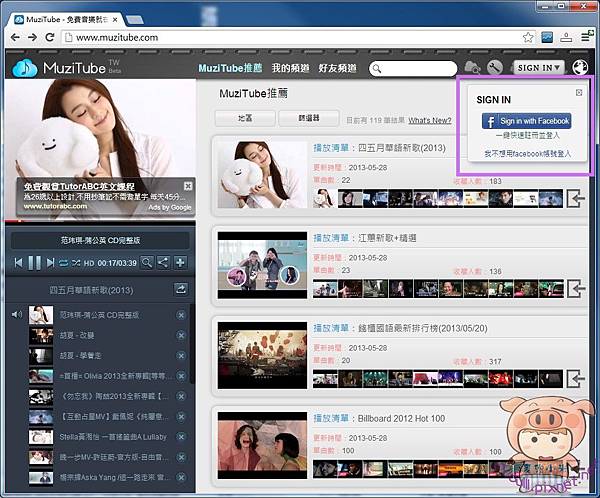Remove Stella A Lullaby song from playlist

pos(181,437)
